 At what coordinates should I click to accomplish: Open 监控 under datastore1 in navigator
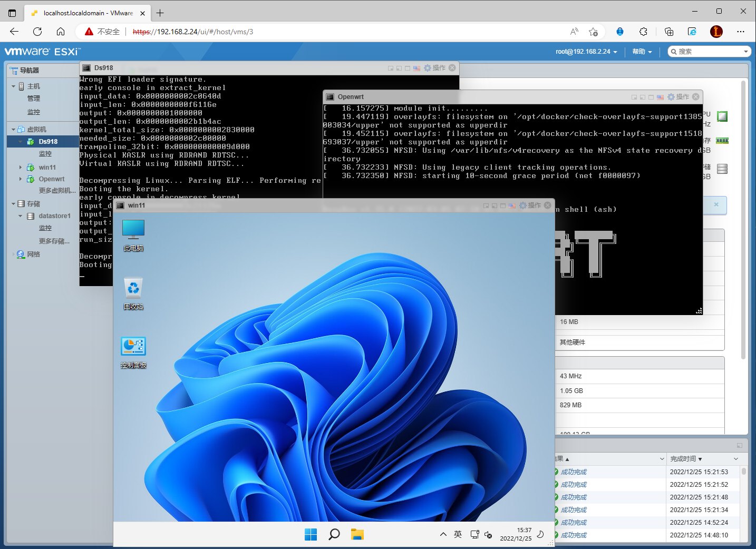click(x=45, y=228)
